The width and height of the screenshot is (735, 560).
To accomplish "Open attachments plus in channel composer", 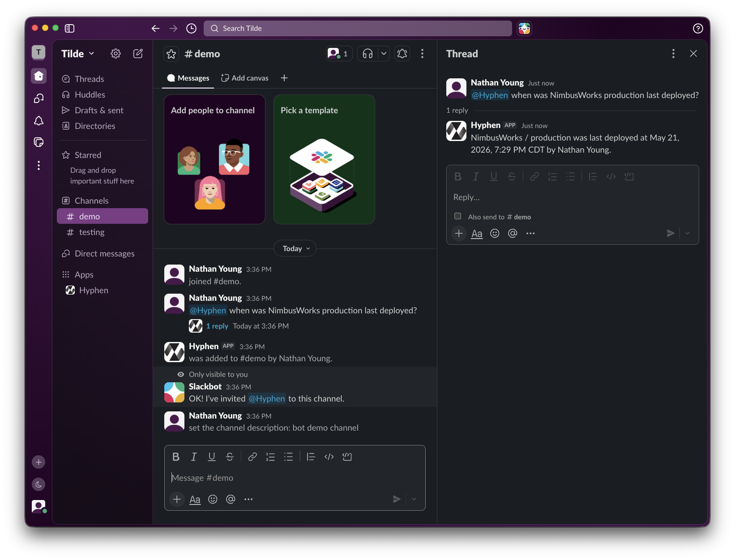I will point(177,499).
